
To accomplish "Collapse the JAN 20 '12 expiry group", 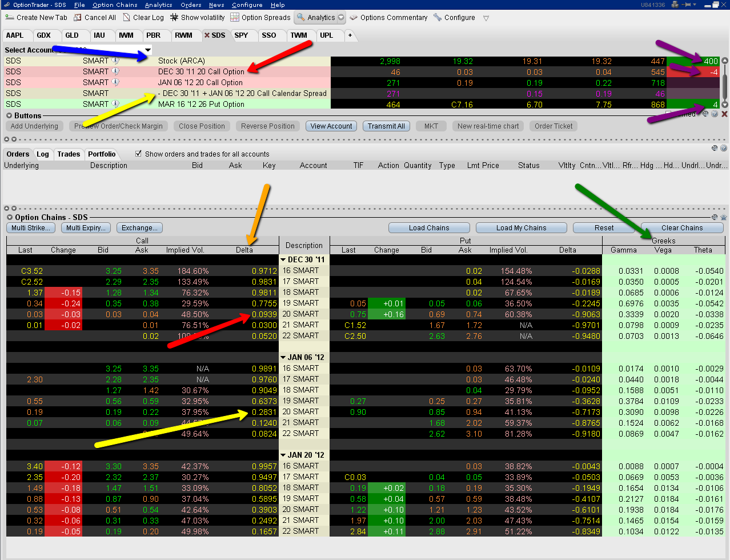I will point(283,455).
